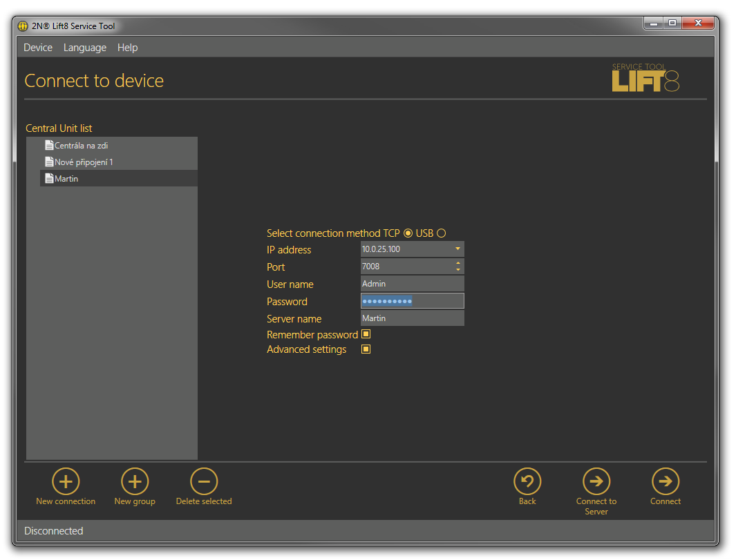
Task: Click the document icon beside Centrála na zdi
Action: coord(49,146)
